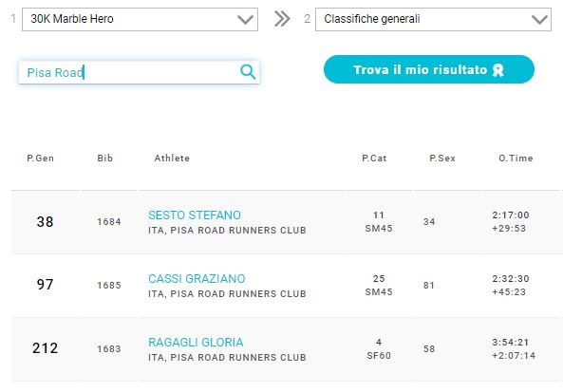Screen dimensions: 563x392
Task: Open athlete CASSI GRAZIANO result
Action: (197, 278)
